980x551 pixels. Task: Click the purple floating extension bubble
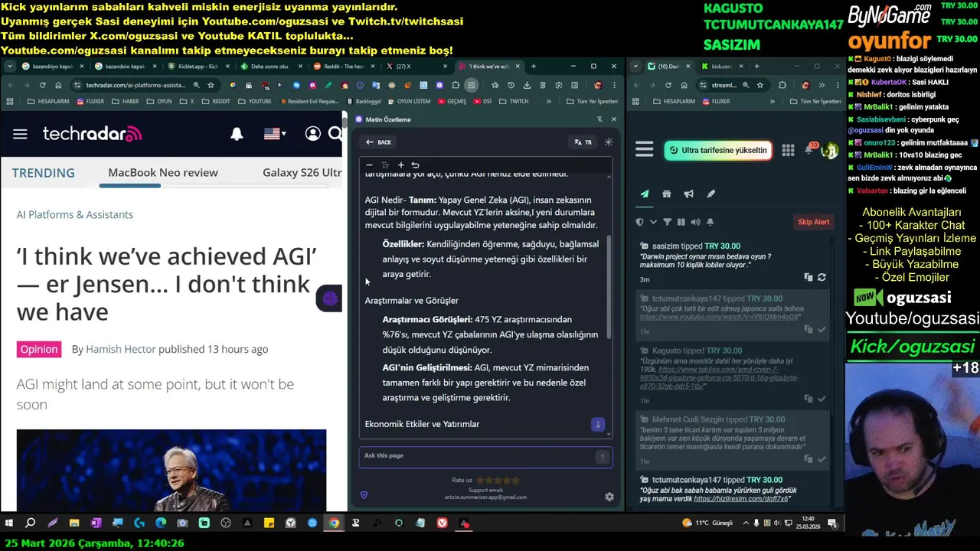[x=329, y=298]
